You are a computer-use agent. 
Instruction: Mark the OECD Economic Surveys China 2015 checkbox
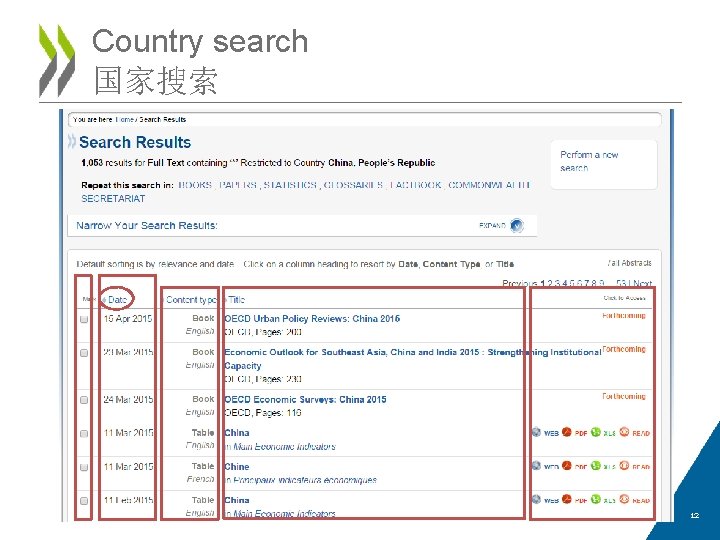[84, 399]
